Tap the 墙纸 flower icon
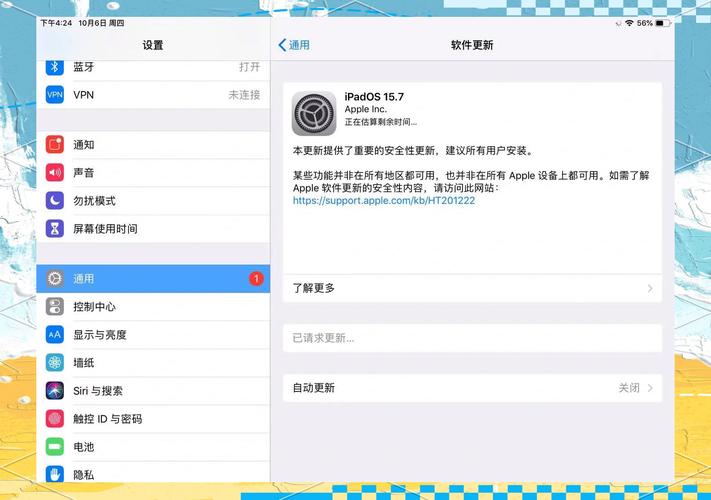The height and width of the screenshot is (500, 711). click(55, 363)
